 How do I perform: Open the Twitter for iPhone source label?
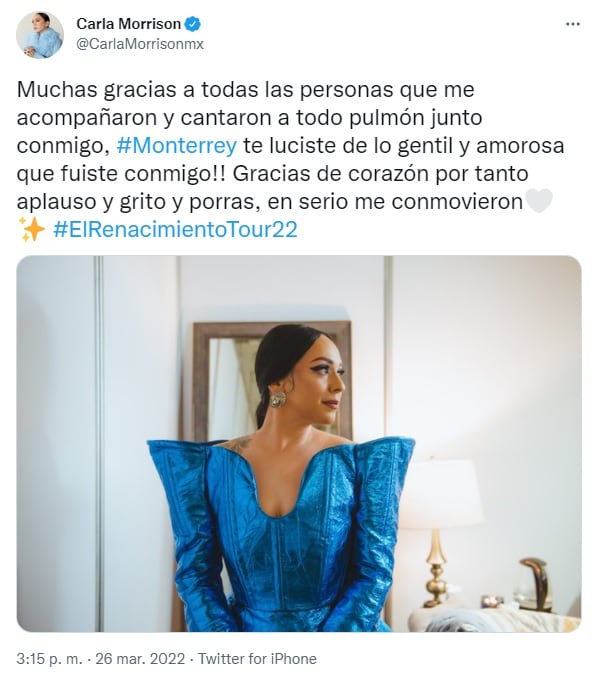point(257,659)
